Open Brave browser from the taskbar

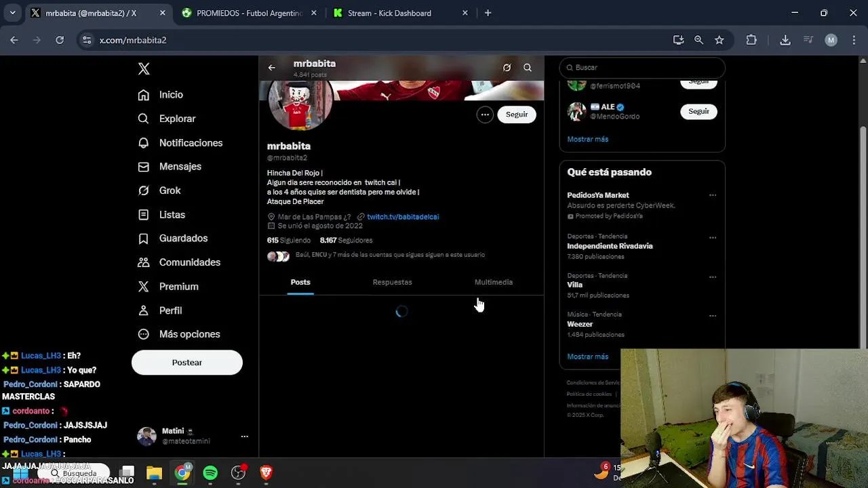click(266, 473)
